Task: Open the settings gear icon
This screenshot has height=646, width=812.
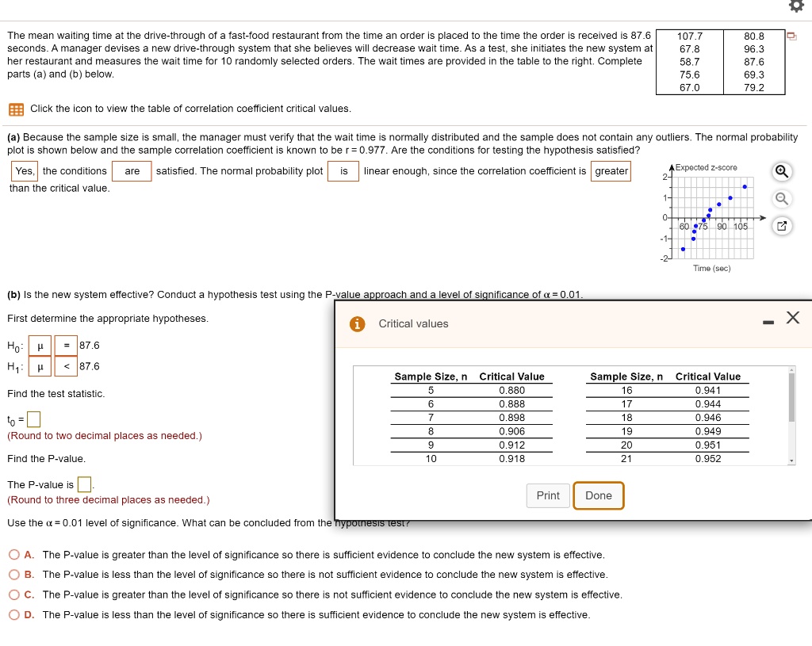Action: (x=796, y=6)
